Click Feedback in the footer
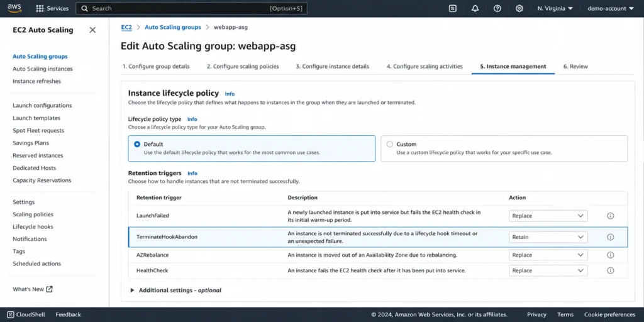Screen dimensions: 644x322 [68, 314]
